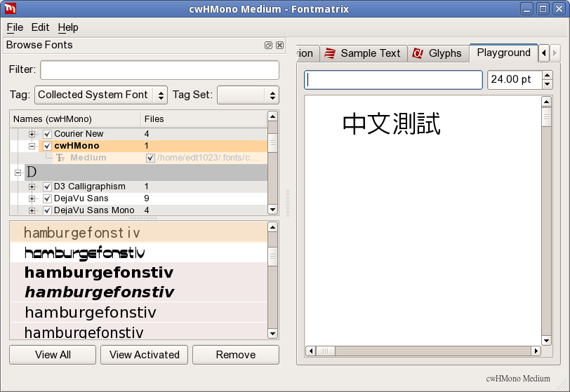The height and width of the screenshot is (392, 570).
Task: Toggle the DejaVu Sans checkbox
Action: pyautogui.click(x=47, y=198)
